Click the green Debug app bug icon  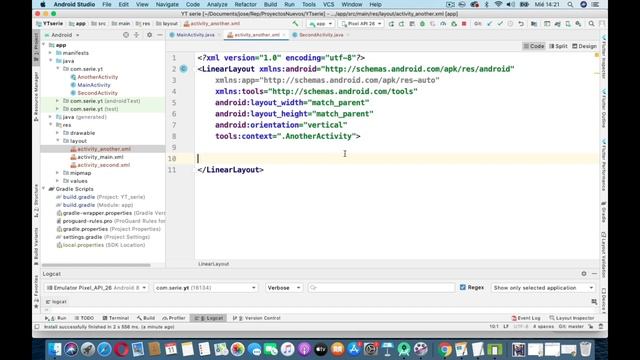(422, 24)
